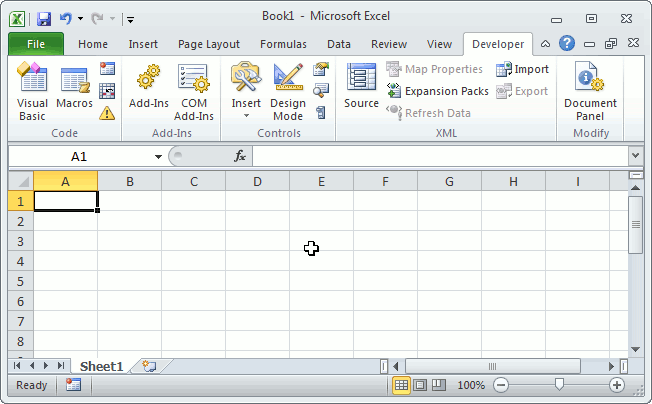
Task: Expand the formula bar
Action: [635, 156]
